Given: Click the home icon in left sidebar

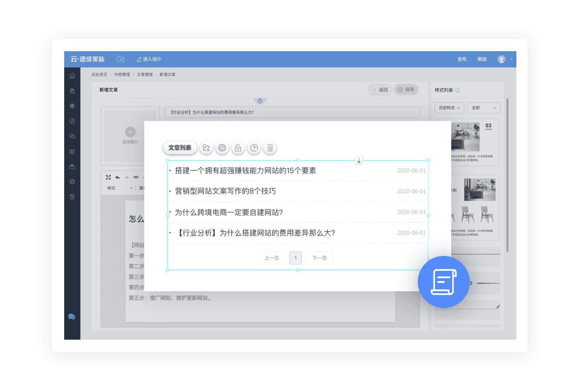Looking at the screenshot, I should [72, 76].
